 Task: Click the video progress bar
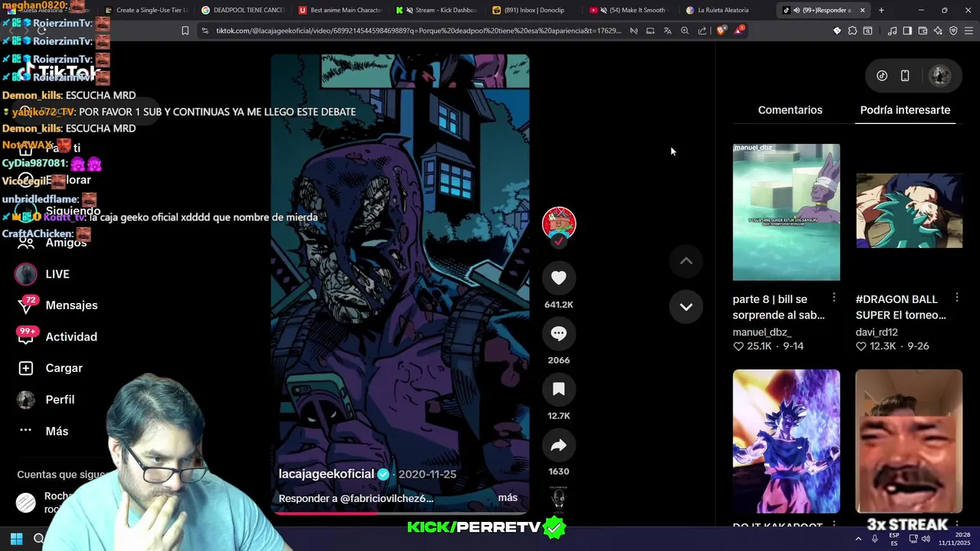[400, 513]
